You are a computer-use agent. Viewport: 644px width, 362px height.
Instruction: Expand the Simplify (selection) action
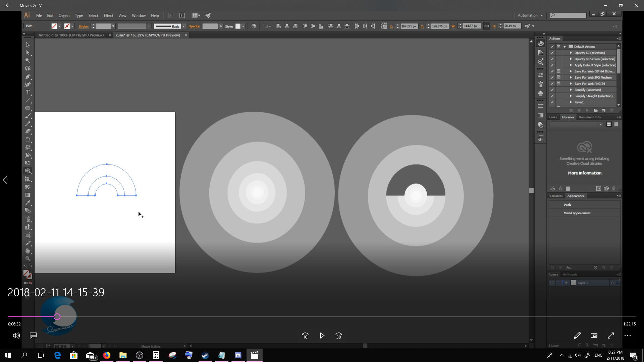[x=571, y=90]
